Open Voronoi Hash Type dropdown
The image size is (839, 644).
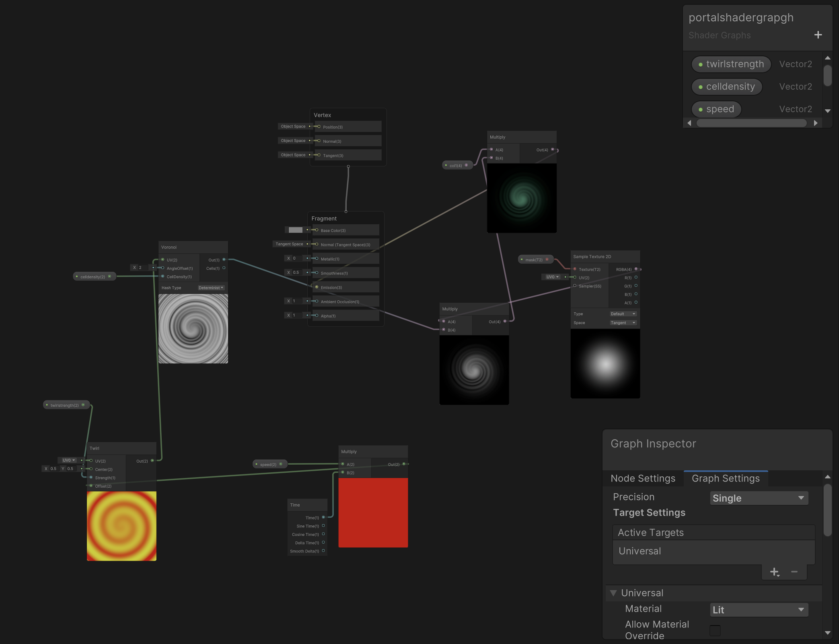(x=211, y=288)
